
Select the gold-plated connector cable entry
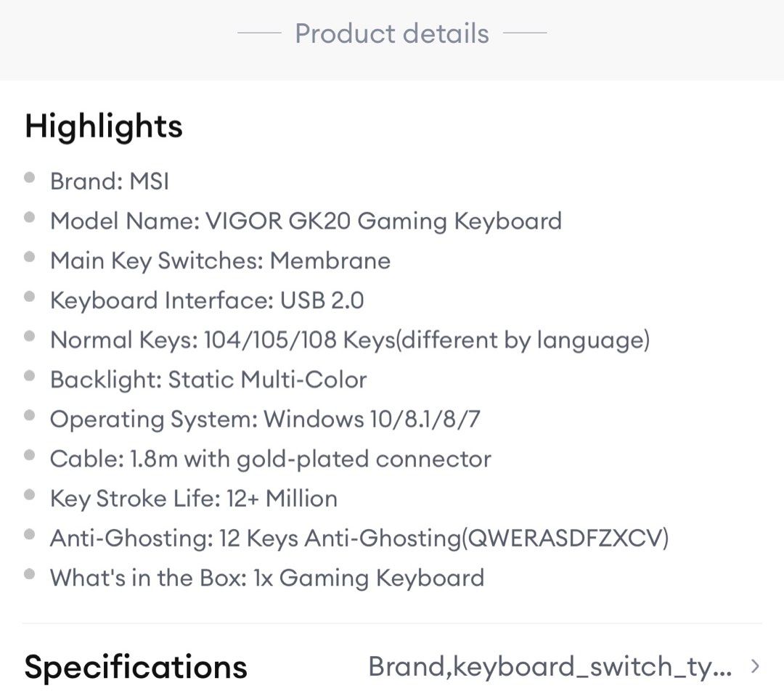[x=271, y=458]
